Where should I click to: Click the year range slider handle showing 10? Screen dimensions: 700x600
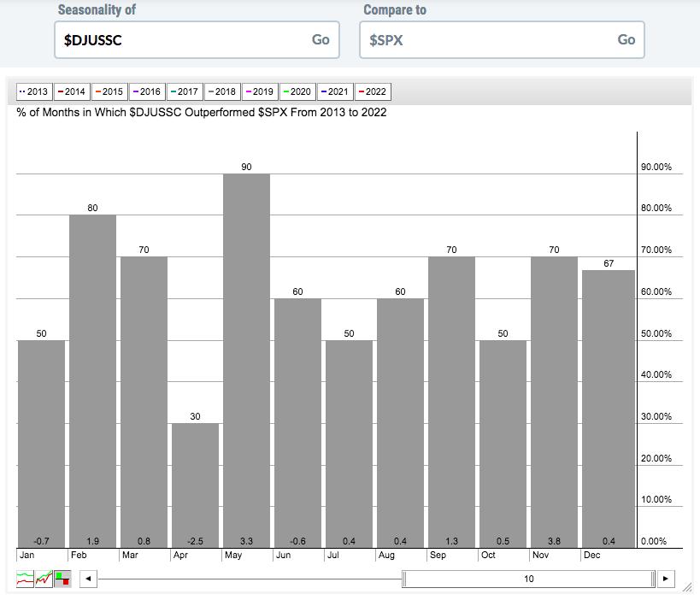[529, 579]
